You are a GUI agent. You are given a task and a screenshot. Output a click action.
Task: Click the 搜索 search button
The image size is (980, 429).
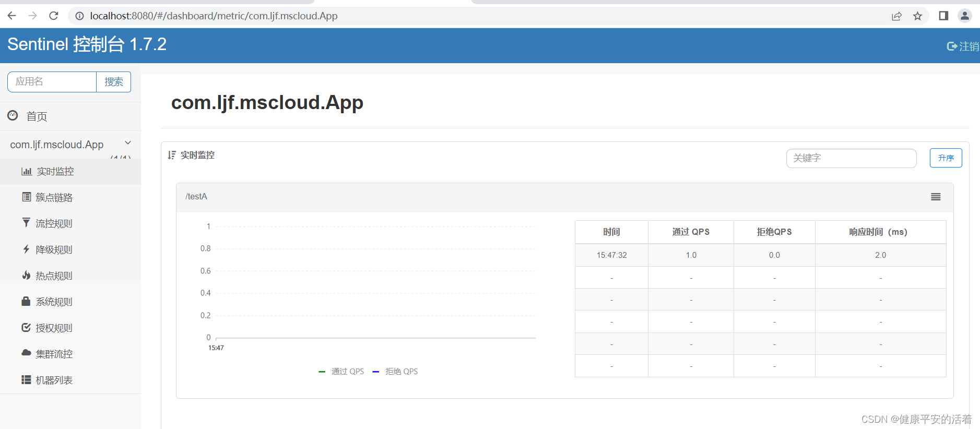point(114,82)
